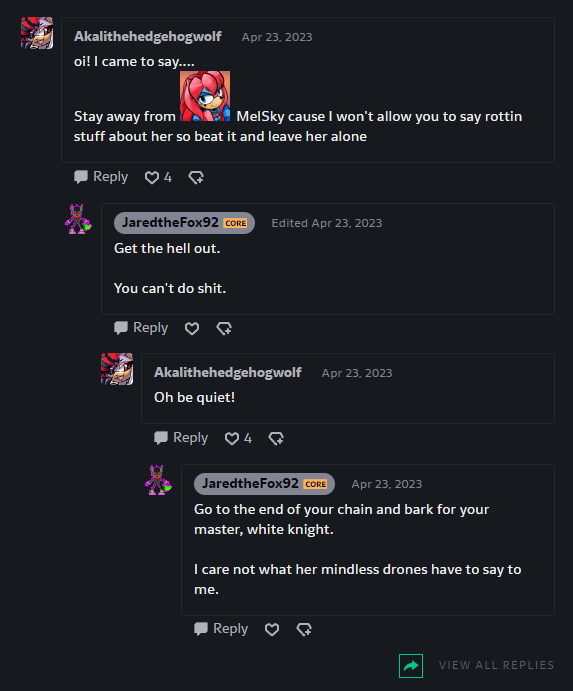Reply to the "Oh be quiet!" comment
Image resolution: width=573 pixels, height=691 pixels.
point(181,438)
